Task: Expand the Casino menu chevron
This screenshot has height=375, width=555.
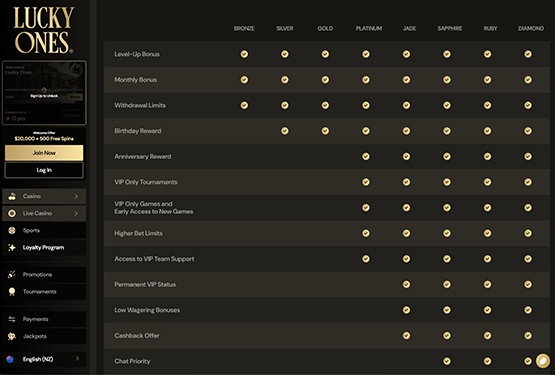Action: tap(76, 196)
